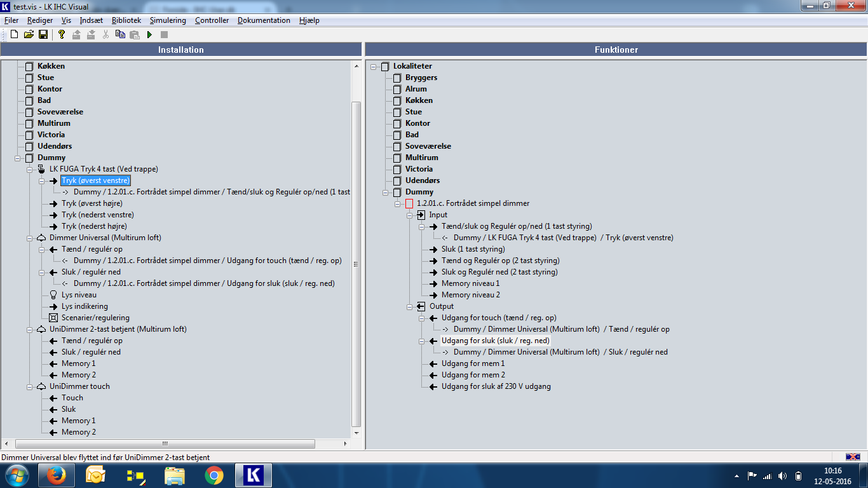Click arrow icon beside Lys indikering
Screen dimensions: 868x488
click(53, 306)
